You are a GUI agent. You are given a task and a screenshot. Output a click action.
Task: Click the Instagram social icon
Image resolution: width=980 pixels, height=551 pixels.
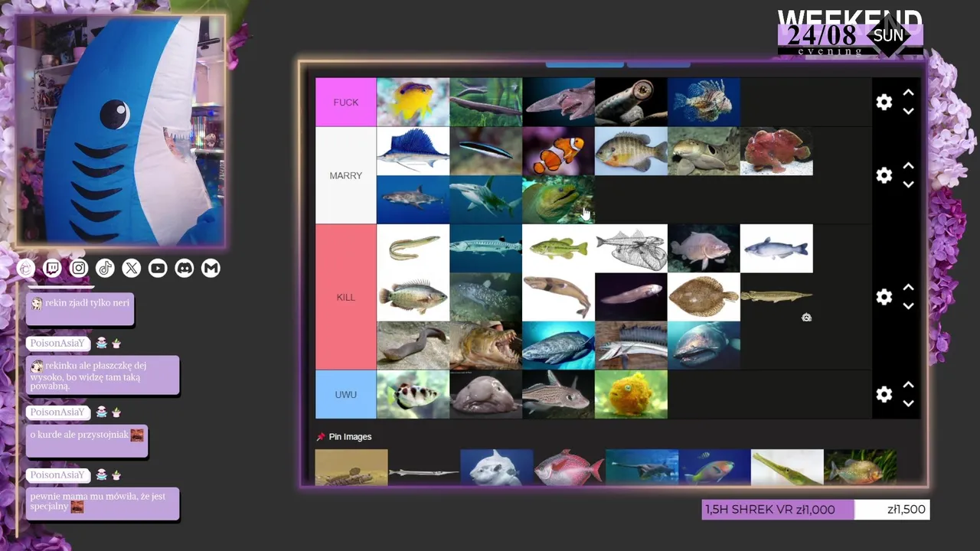tap(79, 268)
